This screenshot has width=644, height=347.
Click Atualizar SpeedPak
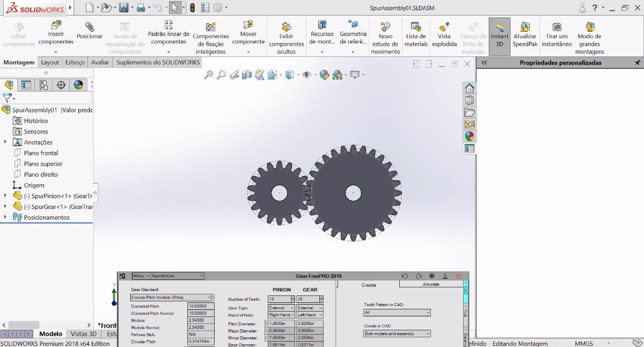click(525, 34)
